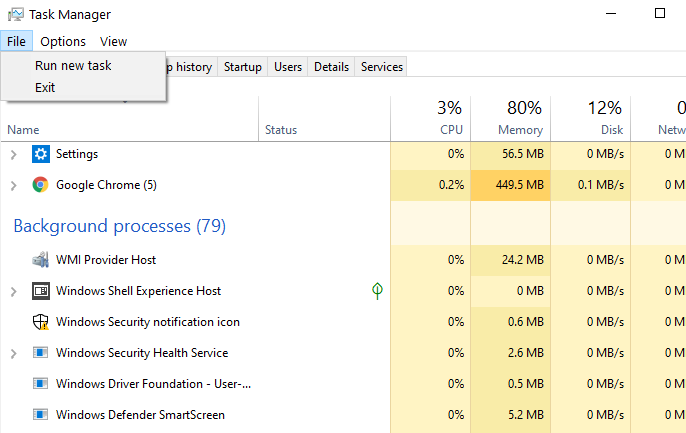
Task: Sort processes by Network column
Action: 659,119
